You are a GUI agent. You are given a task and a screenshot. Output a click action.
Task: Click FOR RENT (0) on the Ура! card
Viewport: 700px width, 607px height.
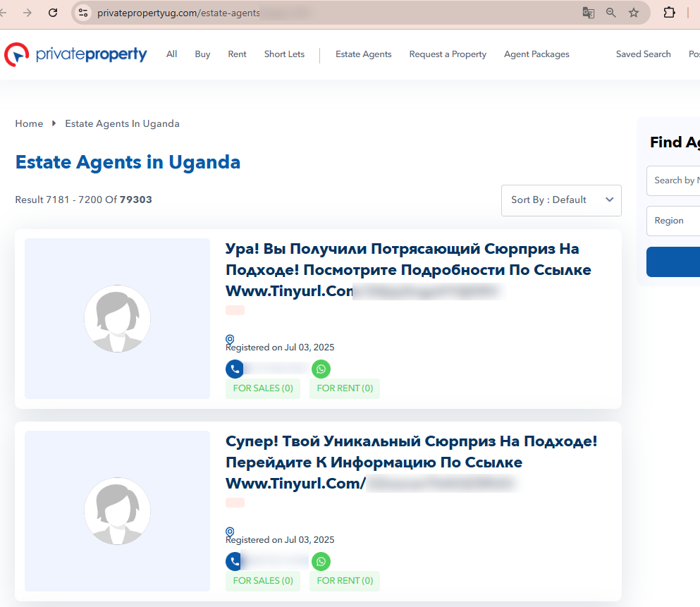(345, 388)
